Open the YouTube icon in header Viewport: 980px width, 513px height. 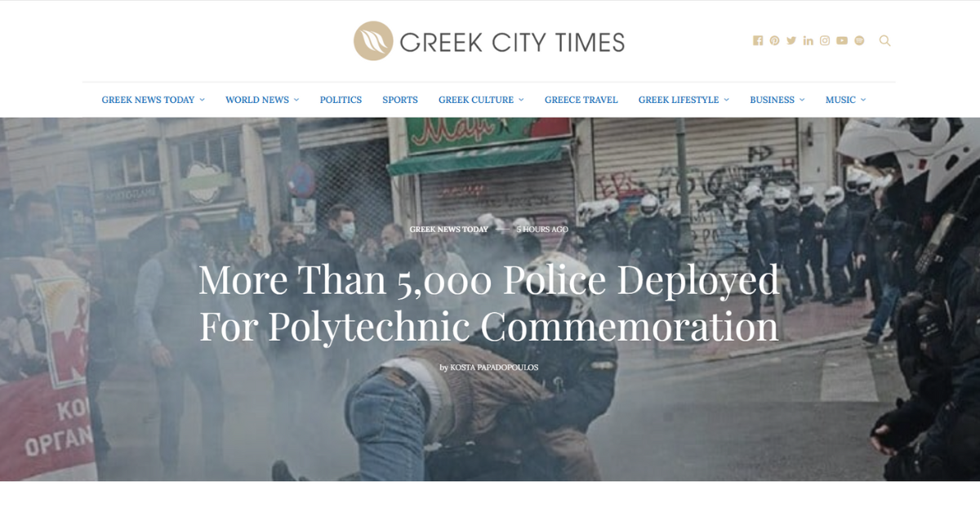pos(842,41)
